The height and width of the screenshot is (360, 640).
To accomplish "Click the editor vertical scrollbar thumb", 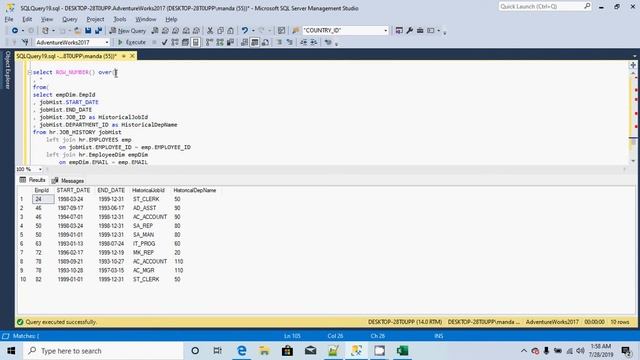I will pos(633,141).
